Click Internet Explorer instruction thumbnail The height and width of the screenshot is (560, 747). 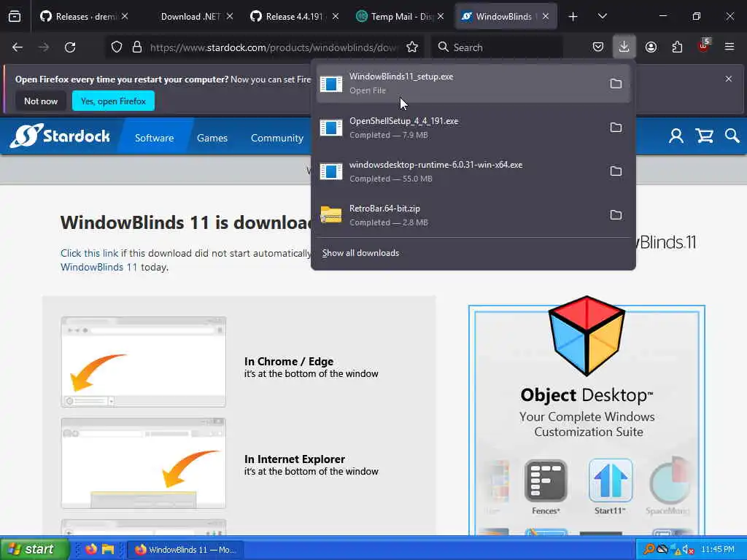coord(144,463)
